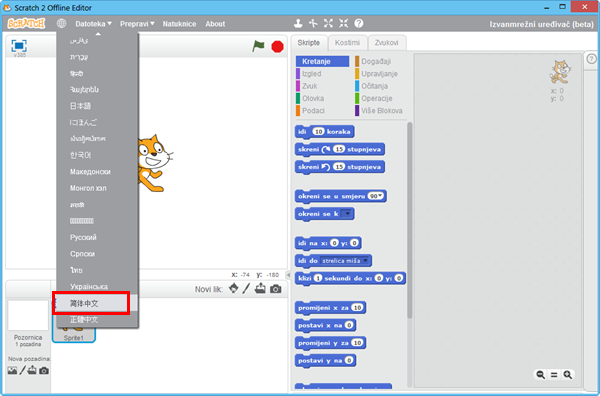Click About in the menu bar
The width and height of the screenshot is (600, 396).
[215, 24]
